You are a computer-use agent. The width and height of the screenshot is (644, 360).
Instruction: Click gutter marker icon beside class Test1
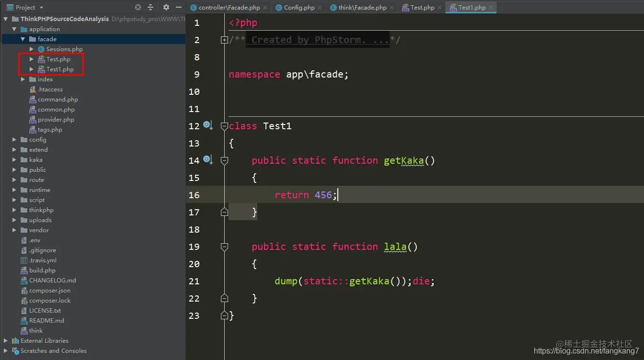(207, 125)
